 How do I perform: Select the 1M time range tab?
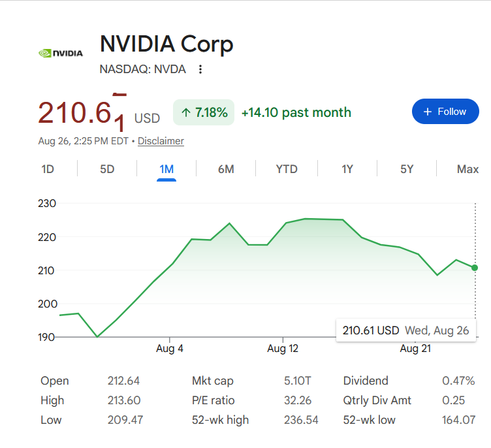(166, 169)
